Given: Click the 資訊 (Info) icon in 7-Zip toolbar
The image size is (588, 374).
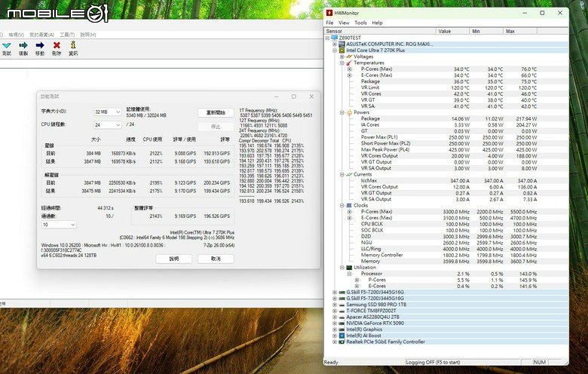Looking at the screenshot, I should (x=73, y=45).
